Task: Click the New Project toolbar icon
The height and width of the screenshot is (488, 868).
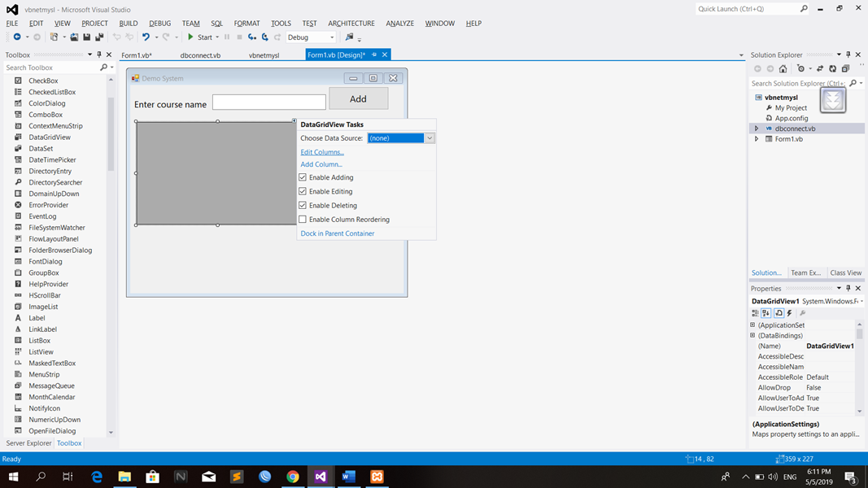Action: pos(54,37)
